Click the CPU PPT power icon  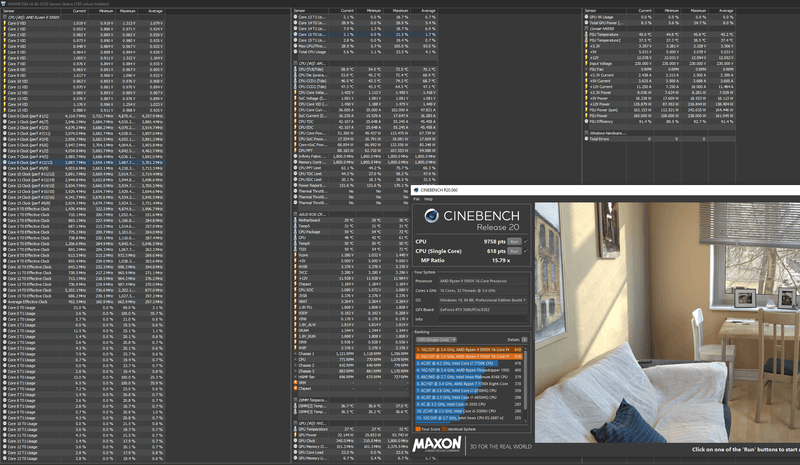tap(295, 151)
